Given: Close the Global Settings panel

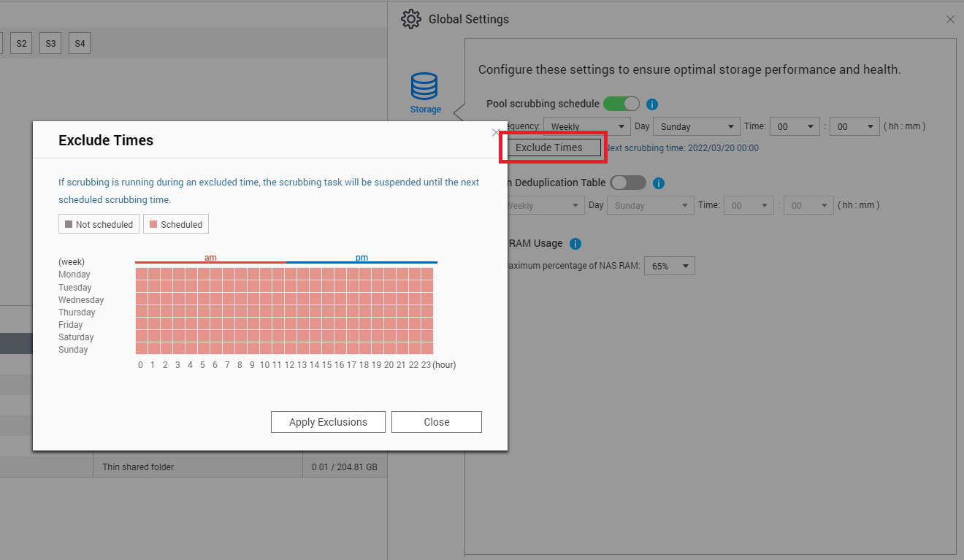Looking at the screenshot, I should pyautogui.click(x=950, y=20).
